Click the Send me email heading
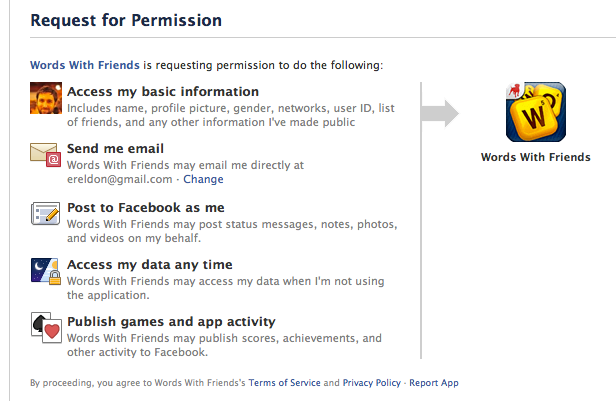This screenshot has width=616, height=401. point(114,149)
